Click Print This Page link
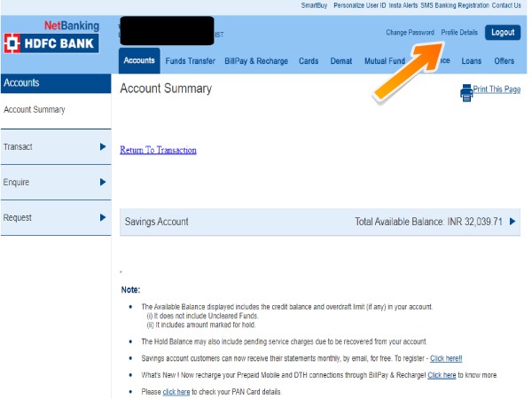 (x=497, y=90)
